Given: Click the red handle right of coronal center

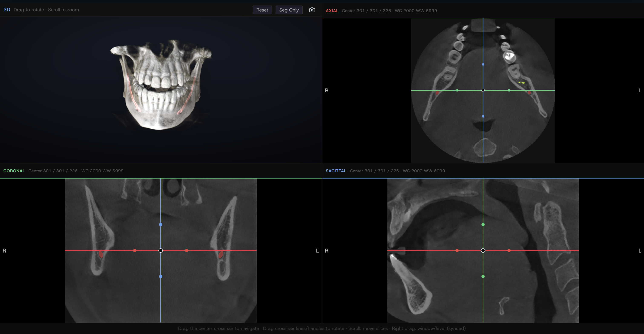Looking at the screenshot, I should 187,250.
